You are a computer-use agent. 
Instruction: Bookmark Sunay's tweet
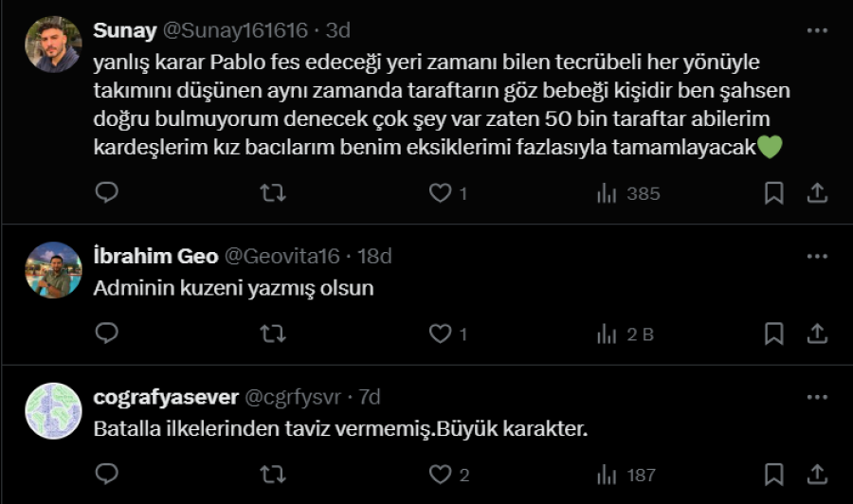773,193
